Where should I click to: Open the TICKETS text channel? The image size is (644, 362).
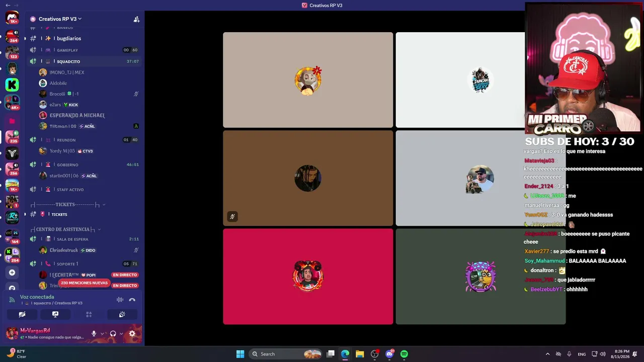(x=85, y=214)
